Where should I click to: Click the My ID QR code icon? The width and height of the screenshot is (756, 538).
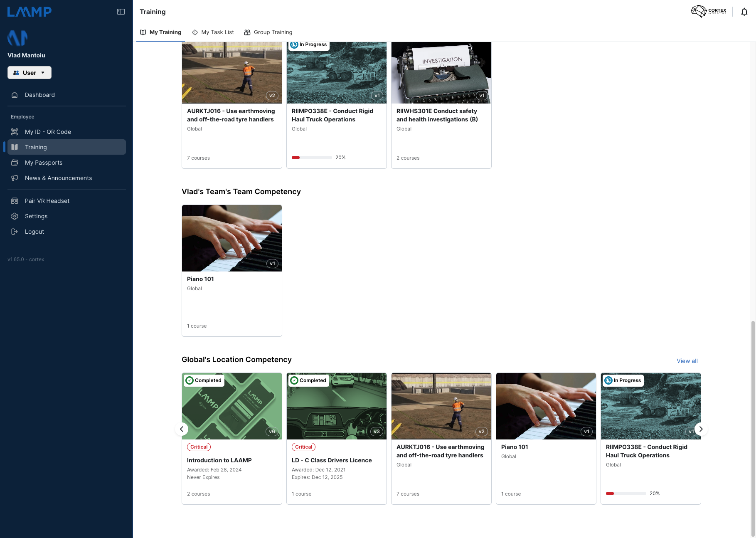(15, 132)
